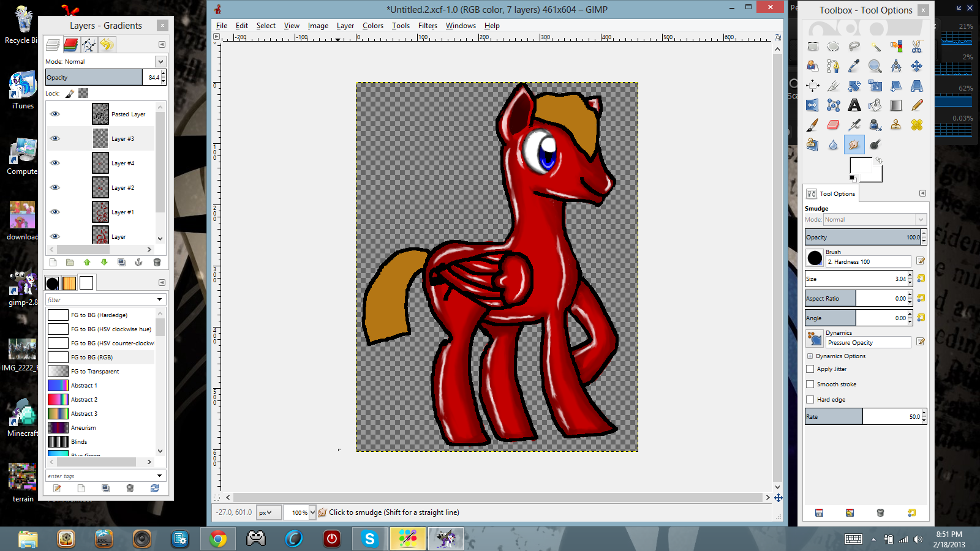Open the px units dropdown in status bar
The height and width of the screenshot is (551, 980).
point(269,512)
